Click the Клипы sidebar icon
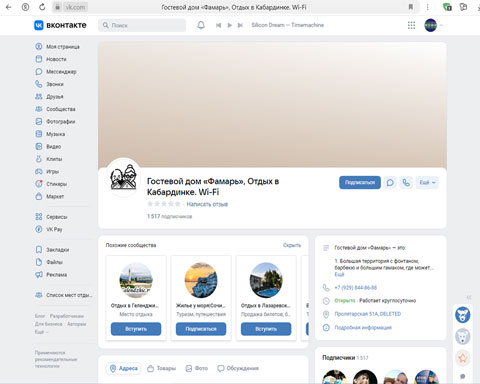This screenshot has height=384, width=480. (39, 159)
